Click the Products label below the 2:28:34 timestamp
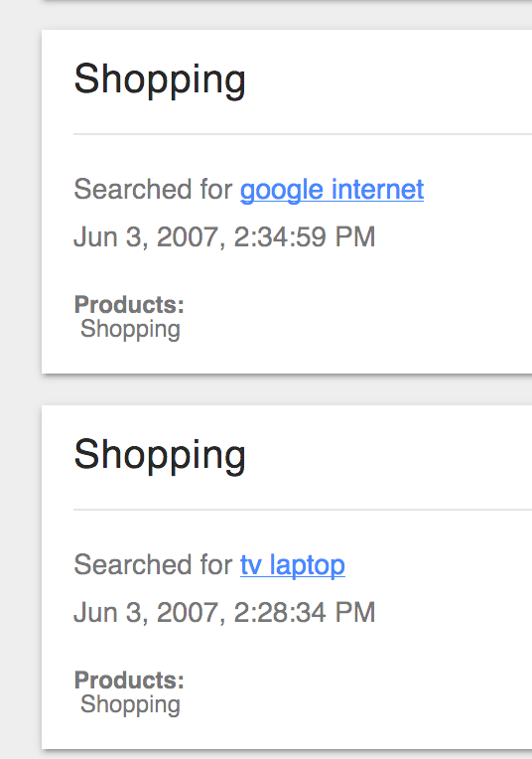The image size is (532, 759). (x=129, y=681)
